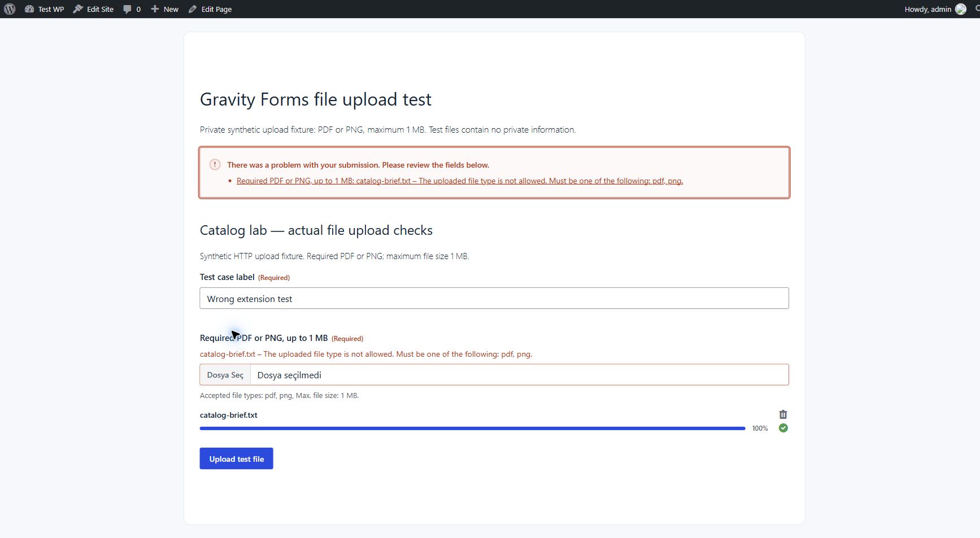Open Edit Site in admin bar

tap(93, 9)
